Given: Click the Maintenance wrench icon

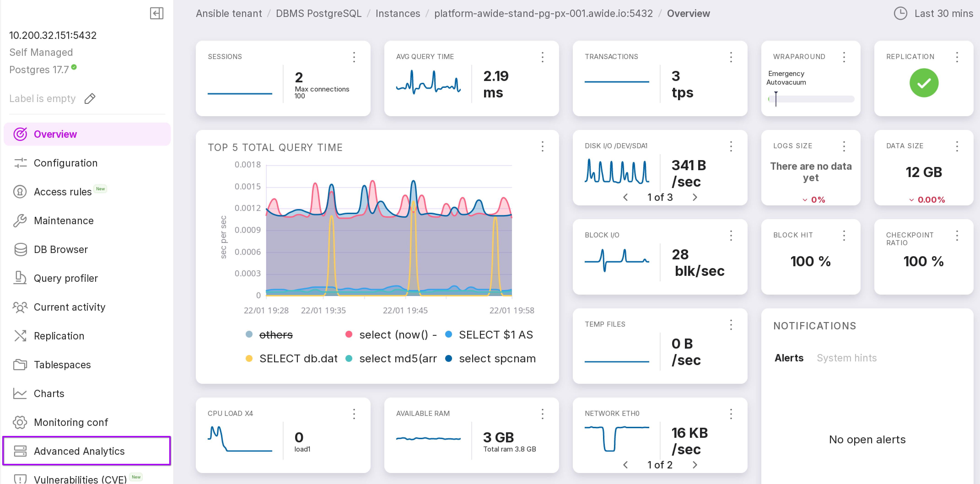Looking at the screenshot, I should click(20, 221).
